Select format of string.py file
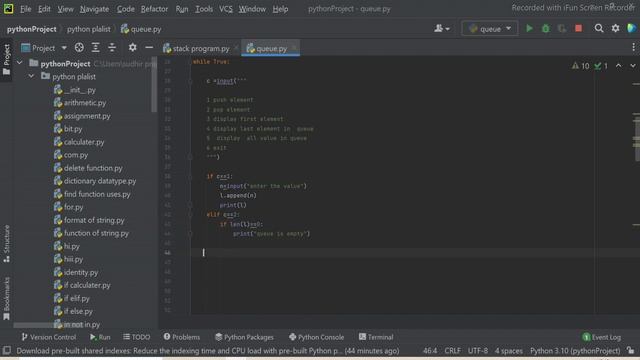This screenshot has width=640, height=360. tap(94, 220)
